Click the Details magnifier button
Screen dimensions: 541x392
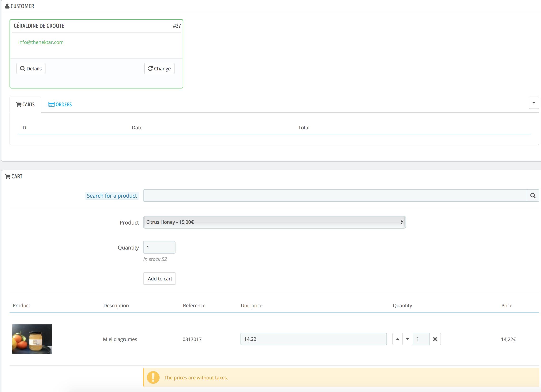coord(31,69)
